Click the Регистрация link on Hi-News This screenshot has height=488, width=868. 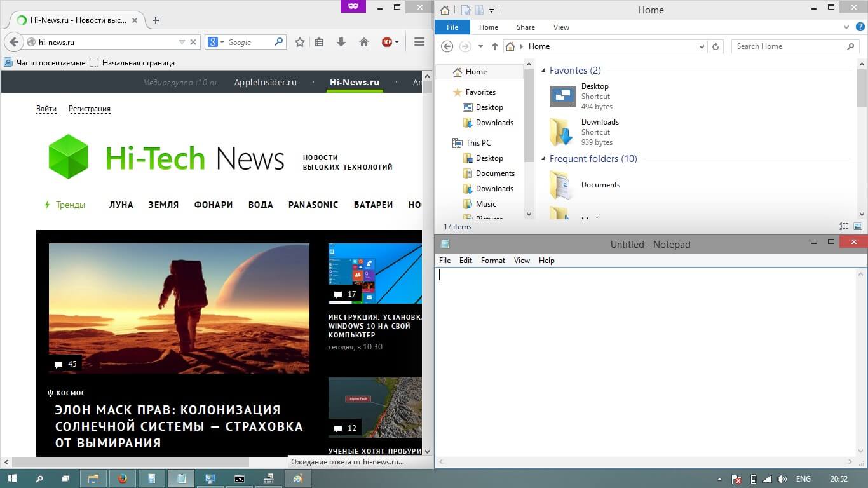coord(89,109)
